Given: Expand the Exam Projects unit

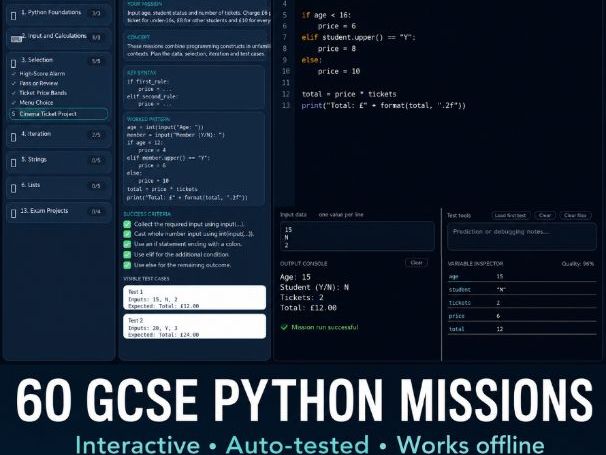Looking at the screenshot, I should 59,212.
